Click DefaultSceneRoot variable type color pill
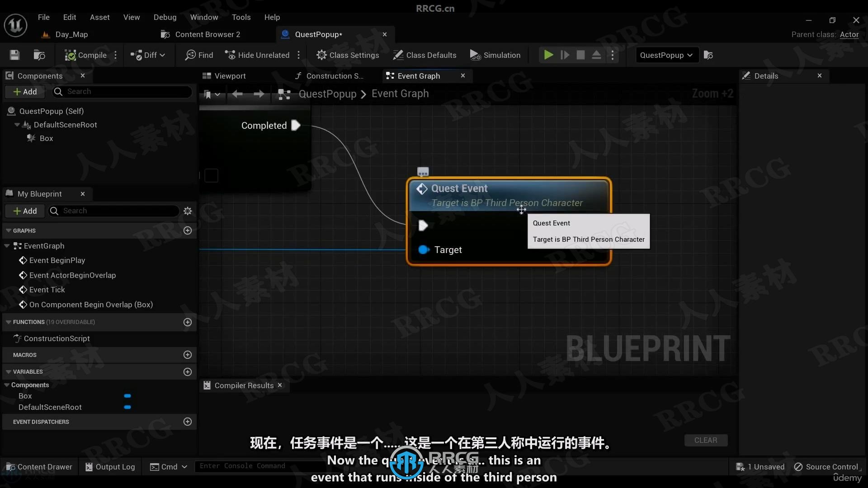This screenshot has height=488, width=868. (x=127, y=407)
